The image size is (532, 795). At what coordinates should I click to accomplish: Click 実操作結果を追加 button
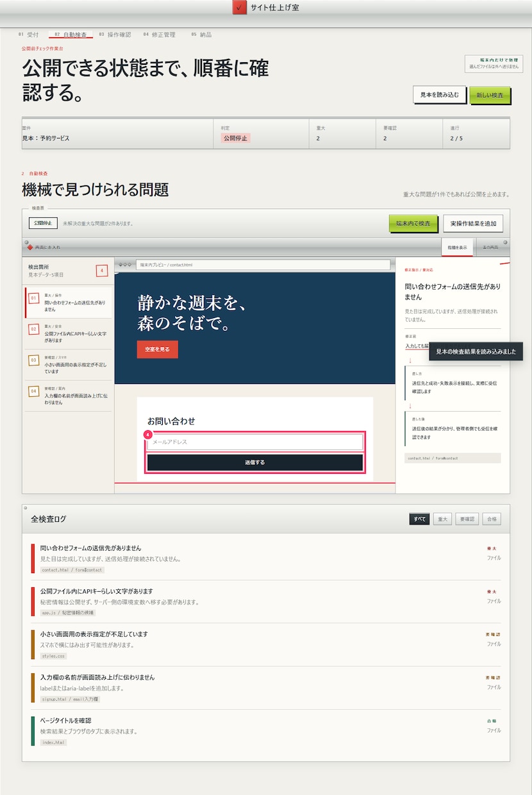coord(473,223)
